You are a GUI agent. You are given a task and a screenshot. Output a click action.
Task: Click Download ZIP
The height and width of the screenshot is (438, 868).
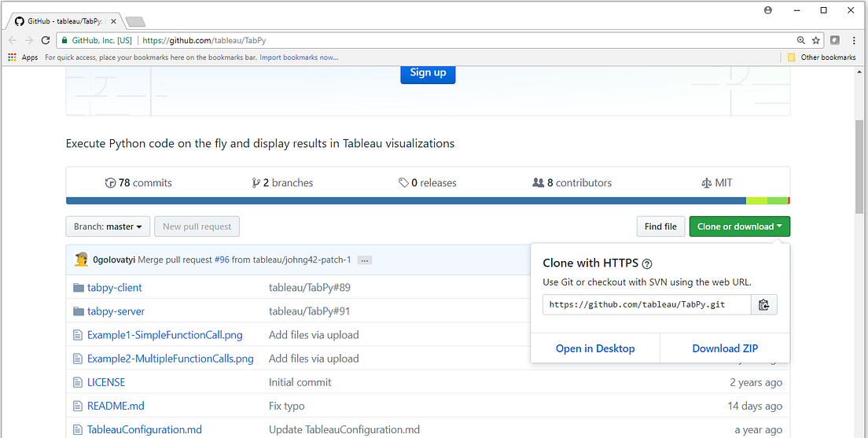point(725,348)
